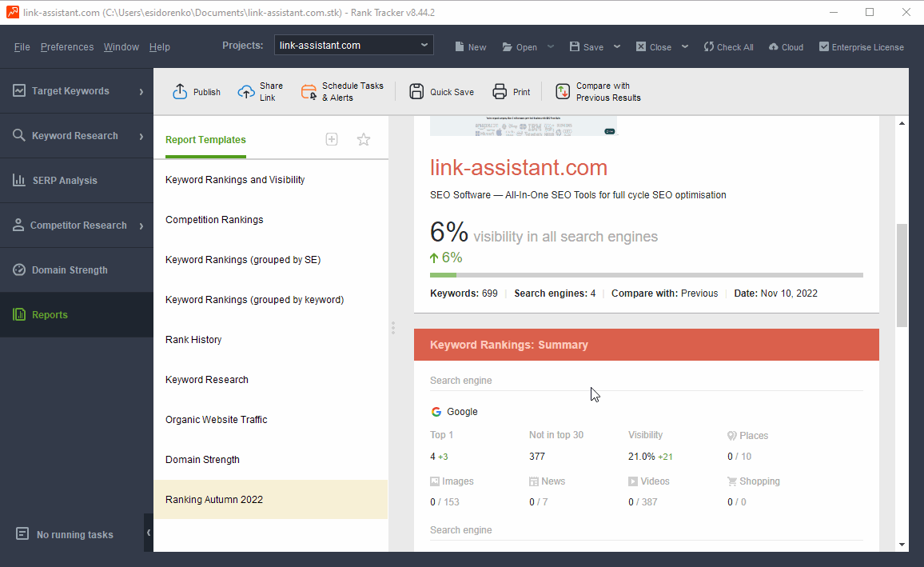Open the Projects dropdown
Viewport: 924px width, 567px height.
coord(353,45)
